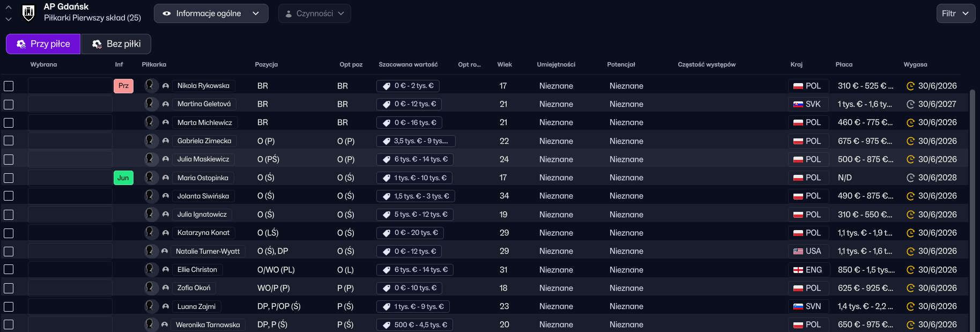Expand the Czynności actions dropdown
The height and width of the screenshot is (332, 980).
(314, 13)
